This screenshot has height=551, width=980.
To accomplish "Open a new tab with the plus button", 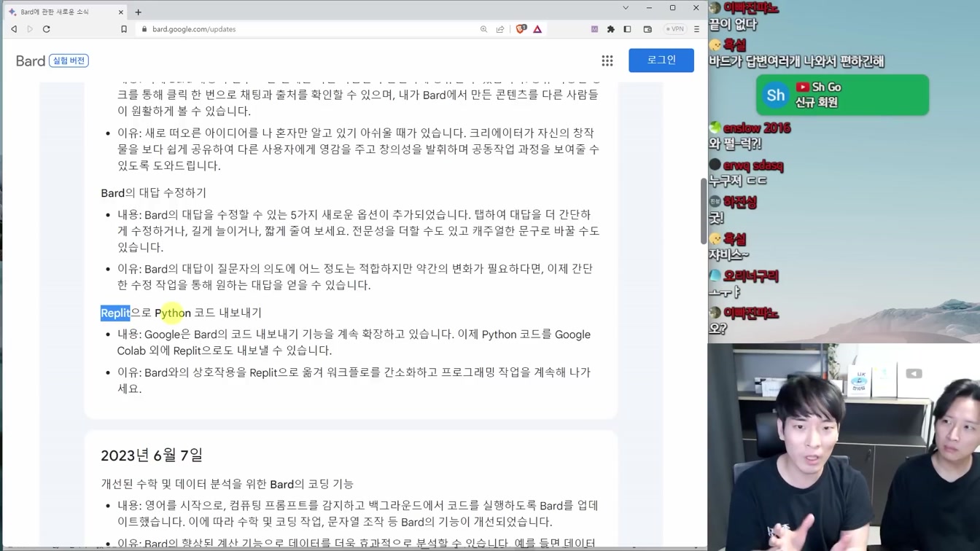I will tap(138, 12).
